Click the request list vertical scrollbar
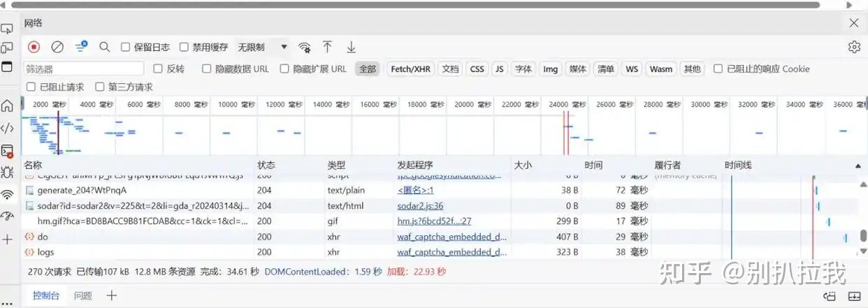Viewport: 868px width, 308px height. click(x=864, y=236)
